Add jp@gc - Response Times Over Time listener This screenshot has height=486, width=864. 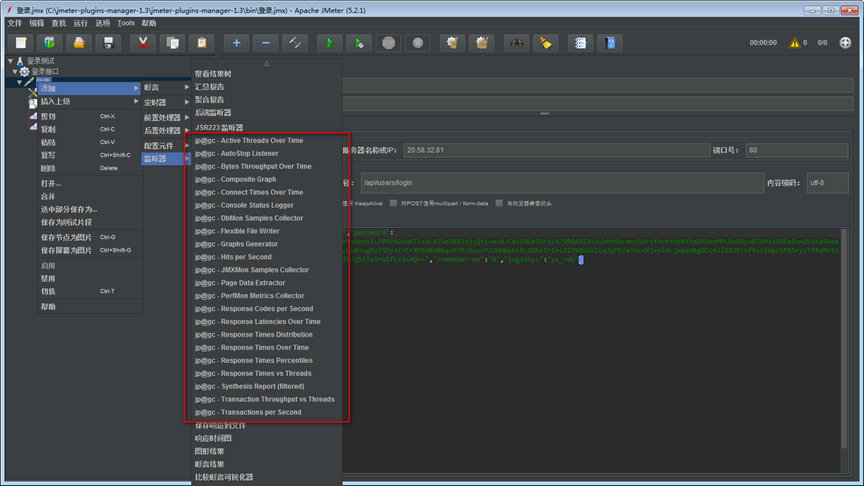[x=267, y=348]
